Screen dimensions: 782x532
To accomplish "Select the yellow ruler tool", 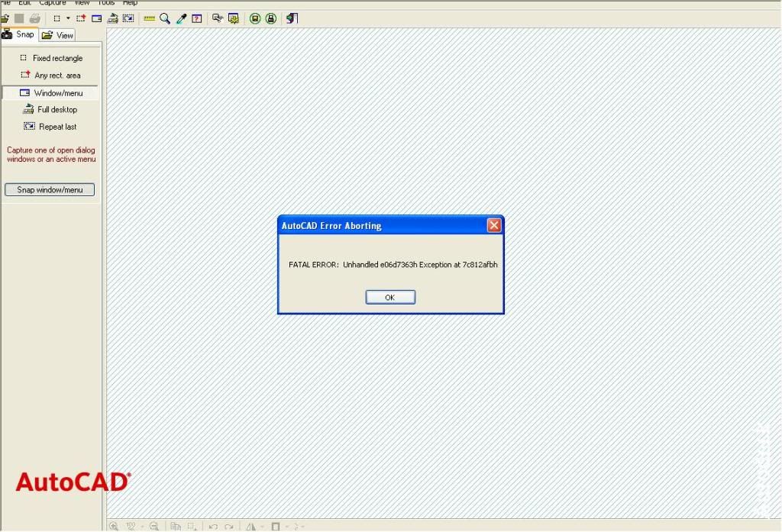I will (x=149, y=19).
